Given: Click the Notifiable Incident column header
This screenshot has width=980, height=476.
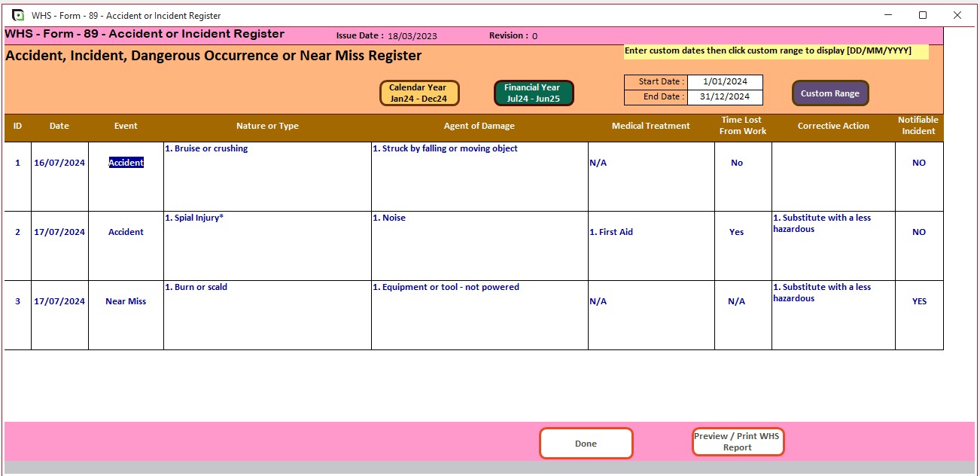Looking at the screenshot, I should point(918,127).
